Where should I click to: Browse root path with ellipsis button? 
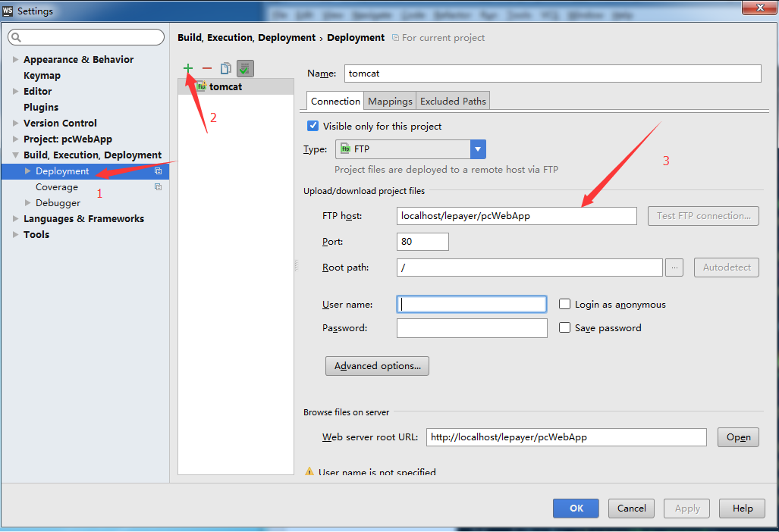point(674,267)
